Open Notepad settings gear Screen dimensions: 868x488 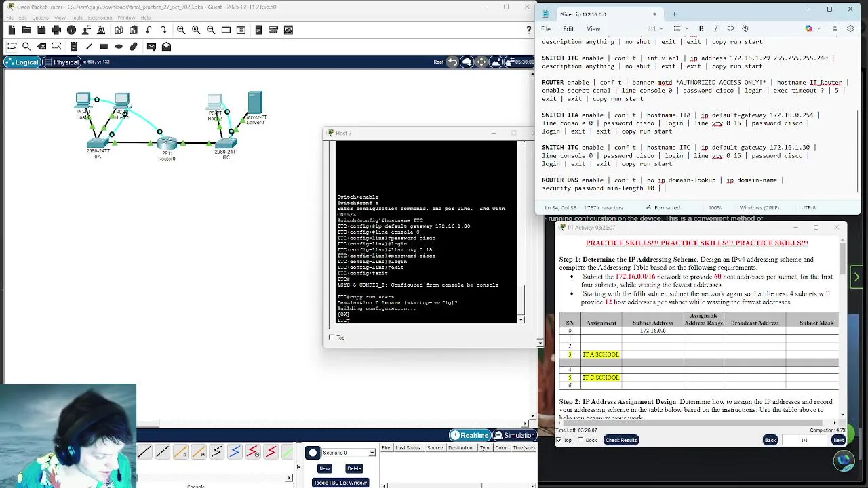[850, 28]
